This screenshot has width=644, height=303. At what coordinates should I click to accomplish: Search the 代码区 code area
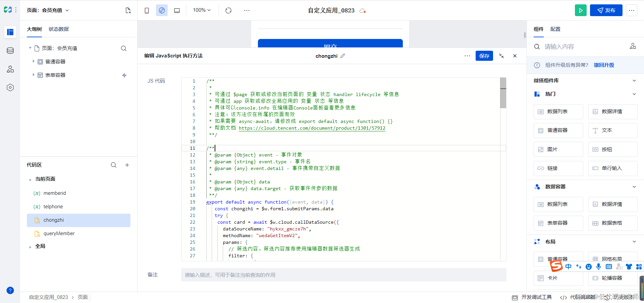tap(114, 165)
